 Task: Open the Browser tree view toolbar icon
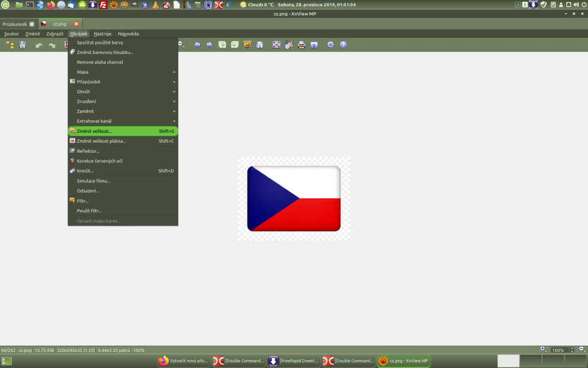pos(10,45)
